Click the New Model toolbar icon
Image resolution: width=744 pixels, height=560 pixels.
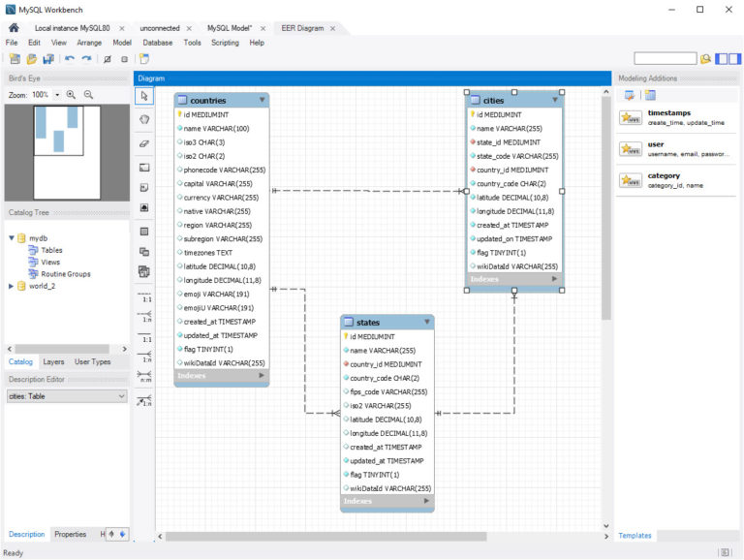pyautogui.click(x=15, y=59)
